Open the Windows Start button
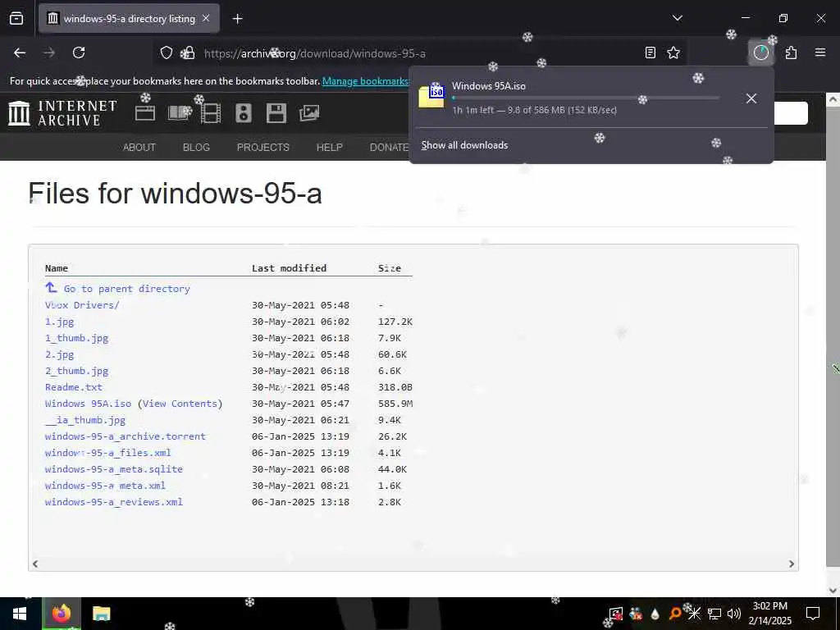Screen dimensions: 840x630 tap(20, 614)
